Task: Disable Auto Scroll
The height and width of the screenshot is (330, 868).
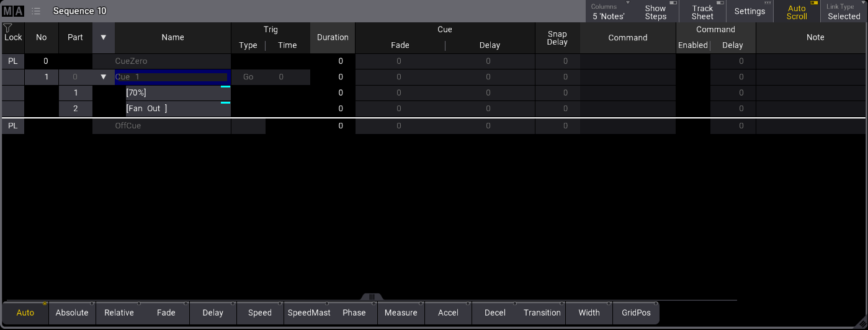Action: (x=796, y=12)
